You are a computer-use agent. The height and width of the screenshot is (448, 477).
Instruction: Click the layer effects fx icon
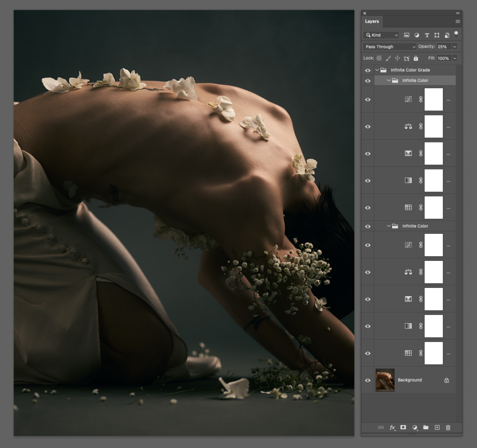click(x=392, y=428)
